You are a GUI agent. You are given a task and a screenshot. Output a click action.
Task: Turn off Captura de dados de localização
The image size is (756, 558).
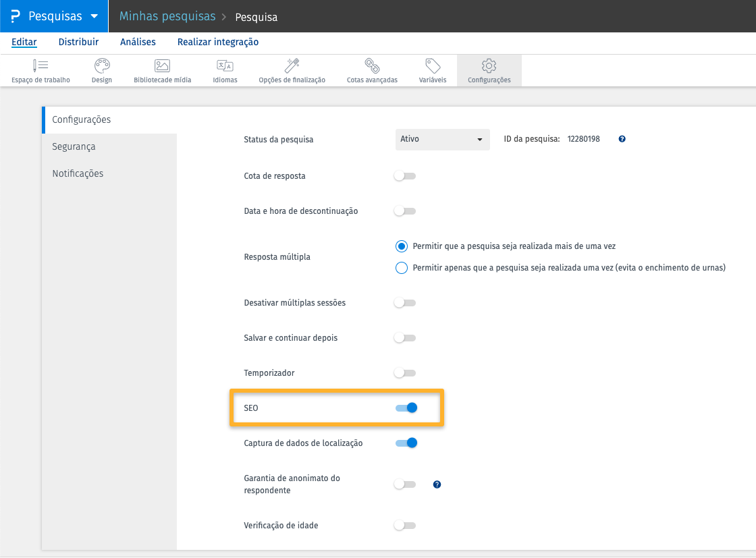(x=406, y=443)
